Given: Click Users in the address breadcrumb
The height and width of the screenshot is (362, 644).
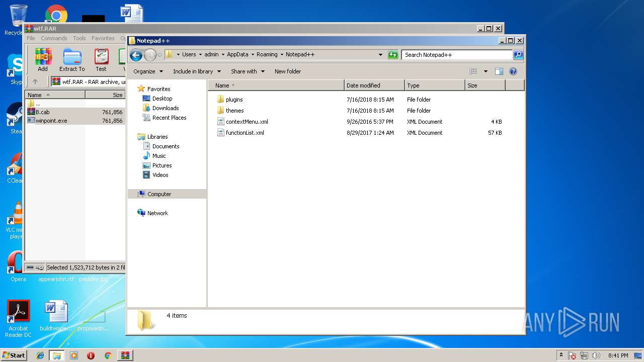Looking at the screenshot, I should [189, 54].
